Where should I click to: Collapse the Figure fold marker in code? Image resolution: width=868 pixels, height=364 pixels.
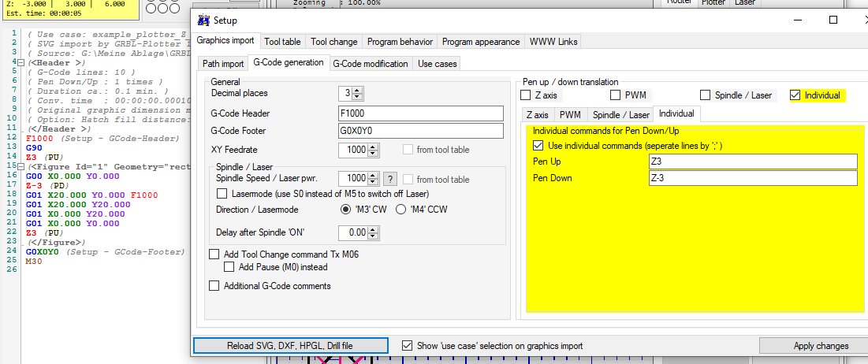click(20, 166)
